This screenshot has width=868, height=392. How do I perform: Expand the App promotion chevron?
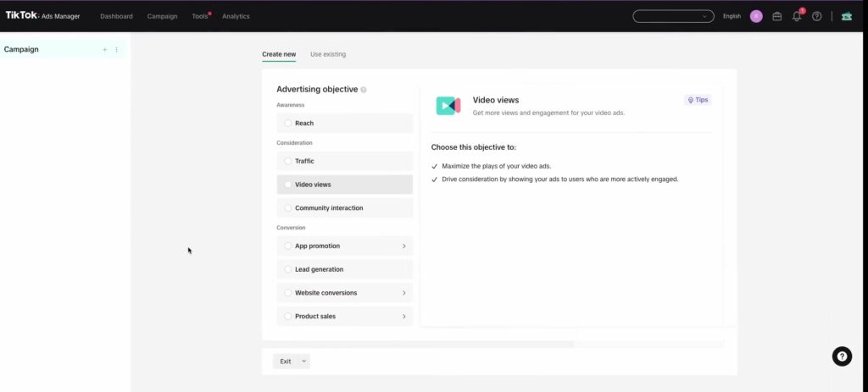404,246
